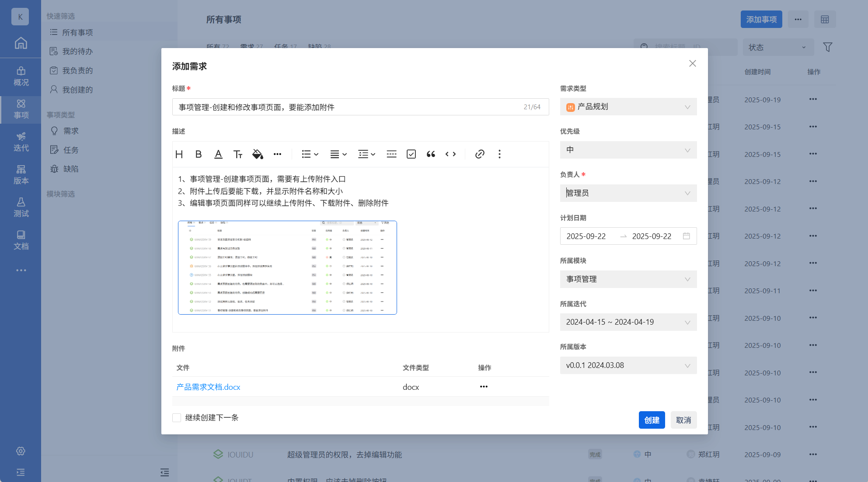The height and width of the screenshot is (482, 868).
Task: Expand the 所属版本 v0.0.1 dropdown
Action: coord(628,365)
